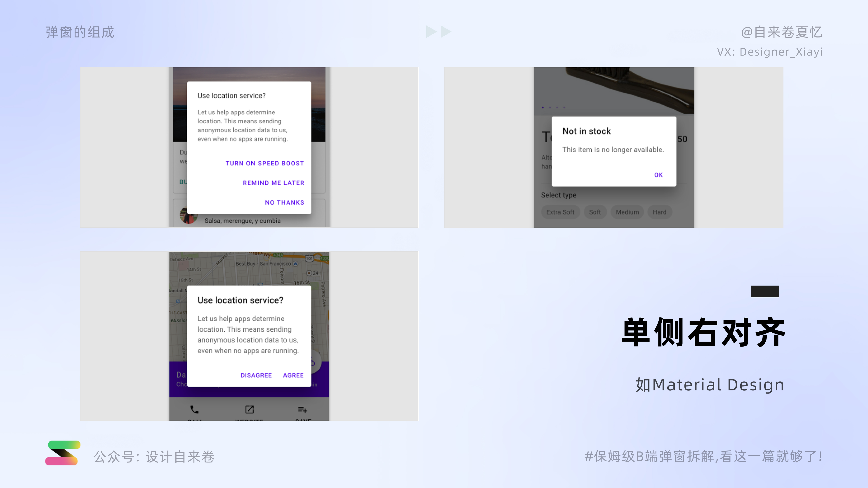This screenshot has width=868, height=488.
Task: Select the Extra Soft type chip
Action: point(560,212)
